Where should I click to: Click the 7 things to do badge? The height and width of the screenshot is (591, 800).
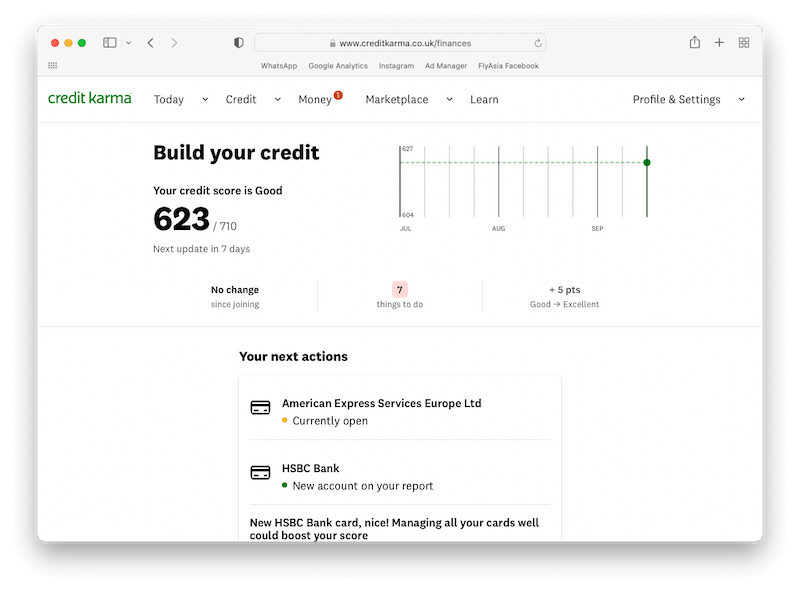[399, 289]
